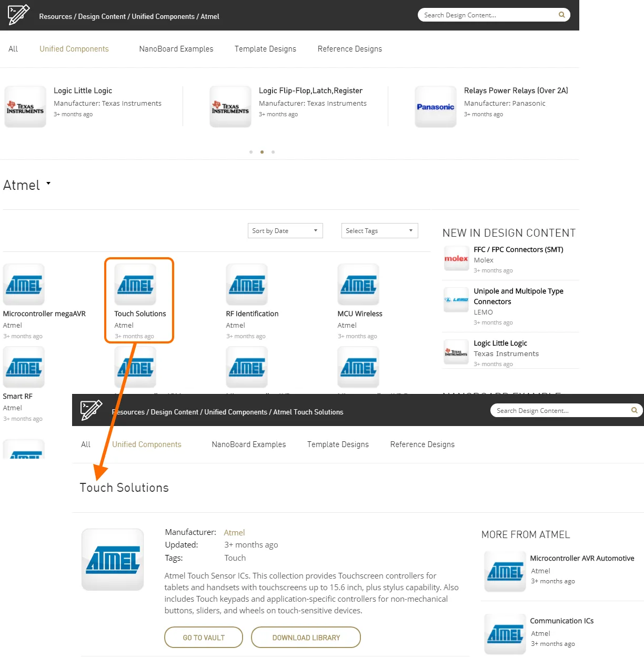Select the All tab on the Atmel page
644x658 pixels.
point(13,49)
